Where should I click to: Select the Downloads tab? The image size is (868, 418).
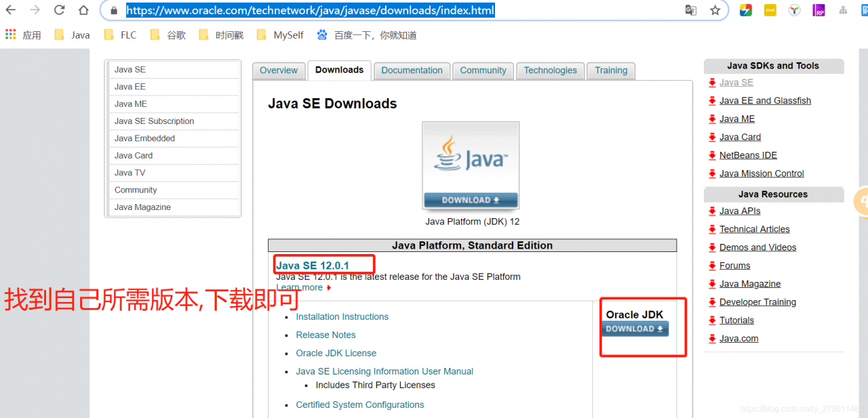click(339, 70)
